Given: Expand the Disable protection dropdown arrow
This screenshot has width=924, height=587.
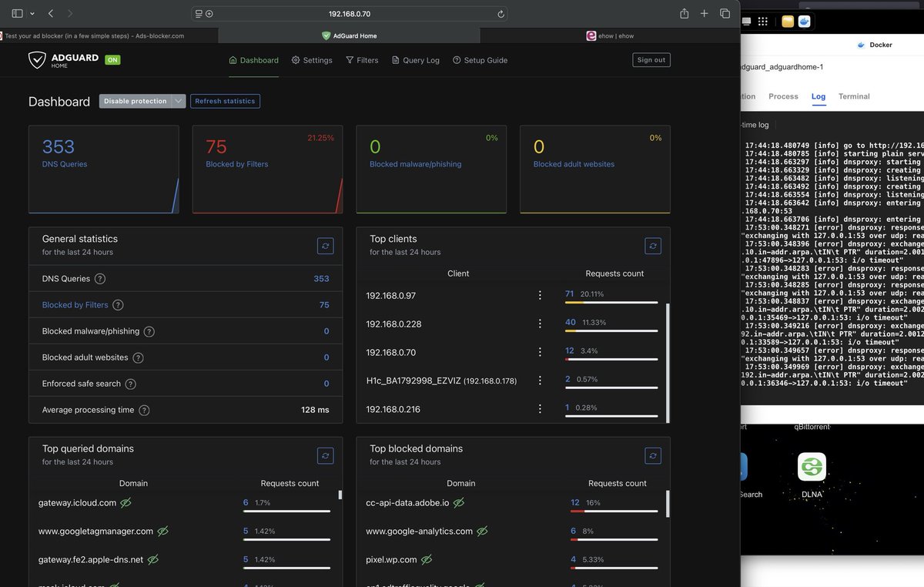Looking at the screenshot, I should point(179,101).
